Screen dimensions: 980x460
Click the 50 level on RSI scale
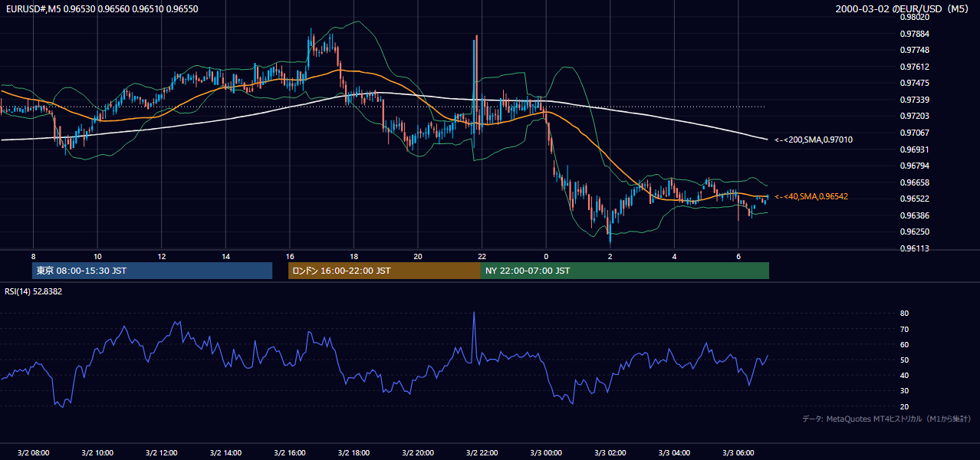(x=904, y=360)
